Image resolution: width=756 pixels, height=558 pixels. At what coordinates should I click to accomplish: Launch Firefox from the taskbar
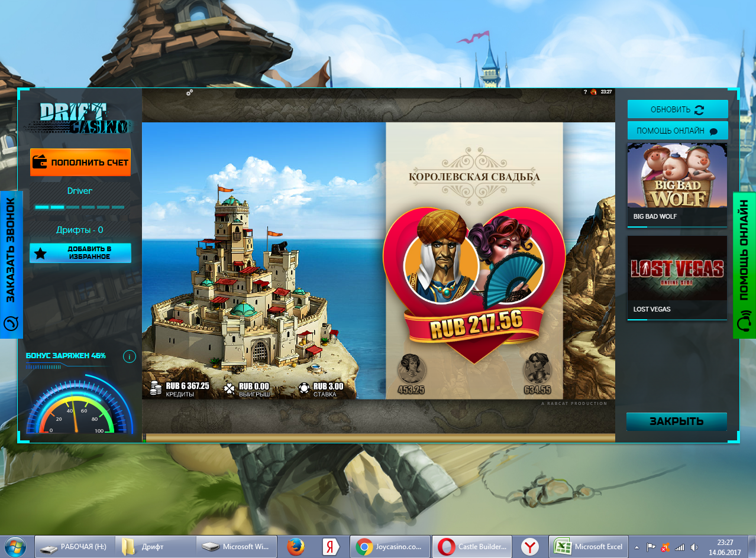click(x=296, y=547)
